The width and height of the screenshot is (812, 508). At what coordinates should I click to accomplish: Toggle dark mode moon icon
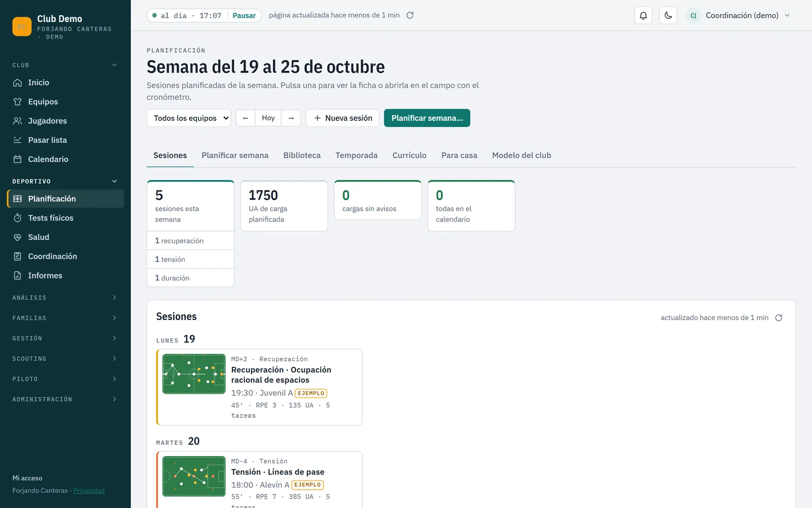click(x=668, y=15)
